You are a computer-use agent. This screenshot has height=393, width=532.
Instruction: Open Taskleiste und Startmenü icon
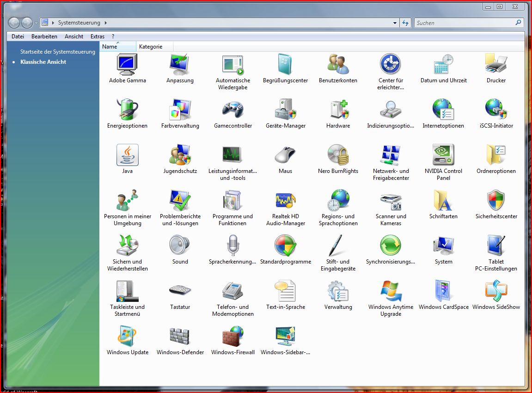(x=127, y=290)
